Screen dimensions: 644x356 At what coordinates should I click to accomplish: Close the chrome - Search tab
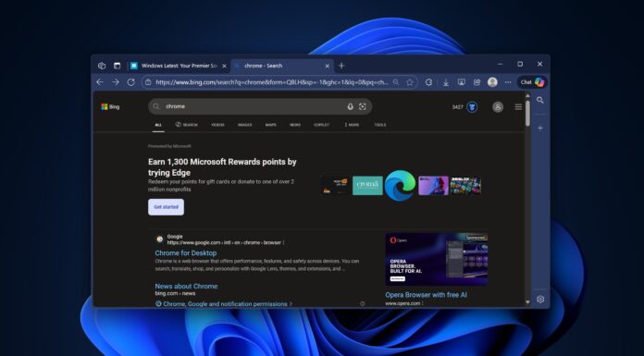pos(328,66)
